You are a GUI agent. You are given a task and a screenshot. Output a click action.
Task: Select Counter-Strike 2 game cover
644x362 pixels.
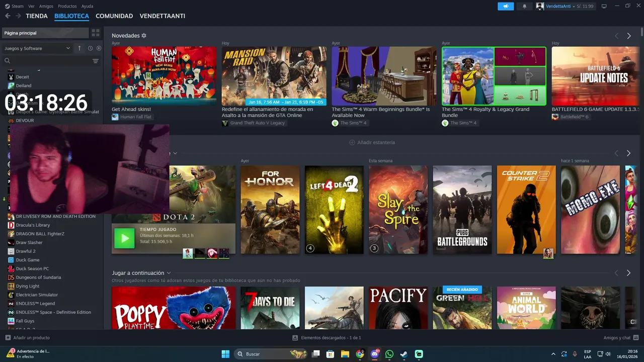(527, 210)
